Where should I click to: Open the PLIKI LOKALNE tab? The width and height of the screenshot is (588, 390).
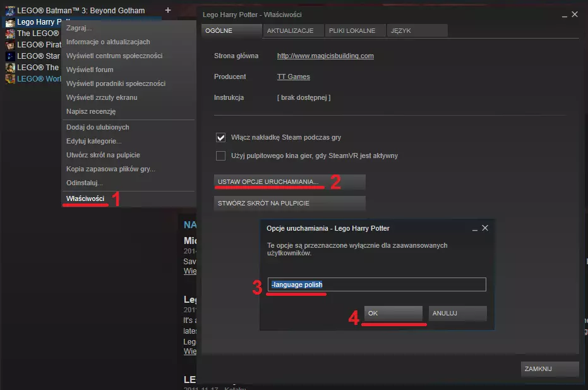point(355,31)
